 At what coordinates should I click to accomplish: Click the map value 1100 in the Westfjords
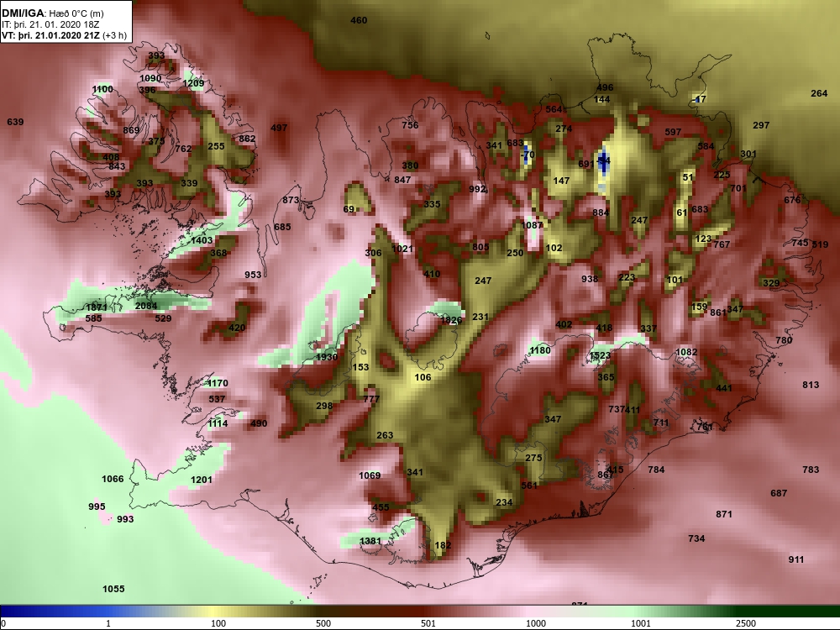click(102, 89)
